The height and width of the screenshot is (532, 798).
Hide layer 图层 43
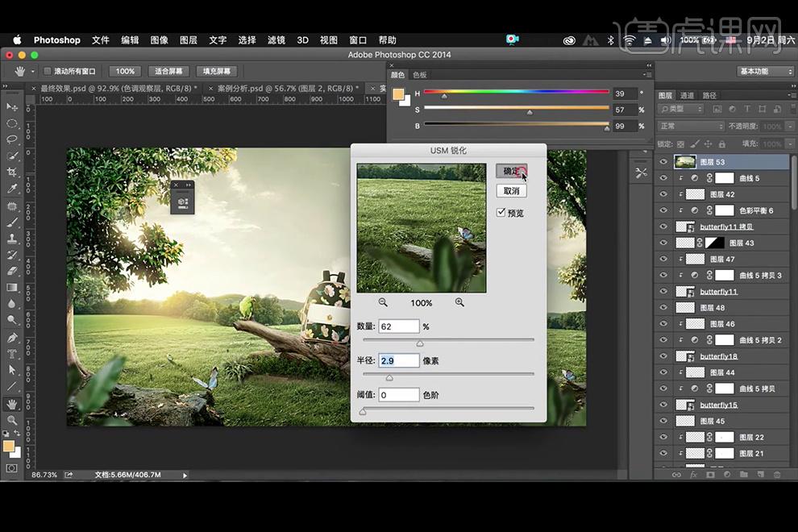tap(663, 243)
